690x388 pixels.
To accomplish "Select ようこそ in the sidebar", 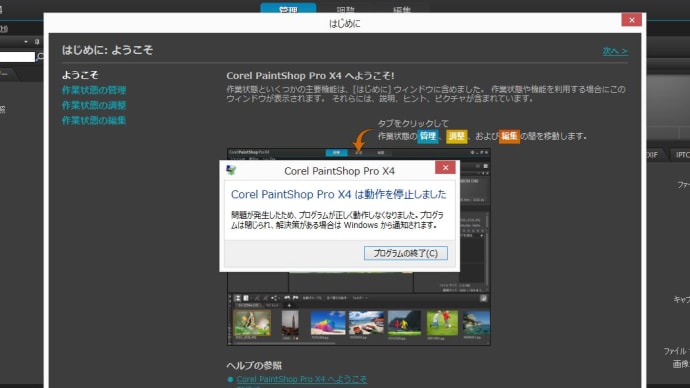I will (80, 75).
